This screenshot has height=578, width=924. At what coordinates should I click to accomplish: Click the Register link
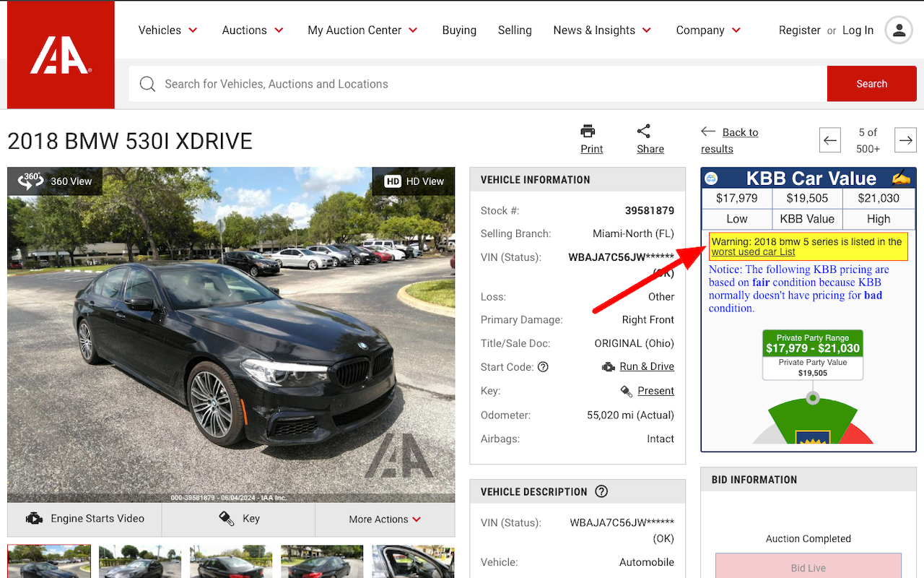click(799, 30)
